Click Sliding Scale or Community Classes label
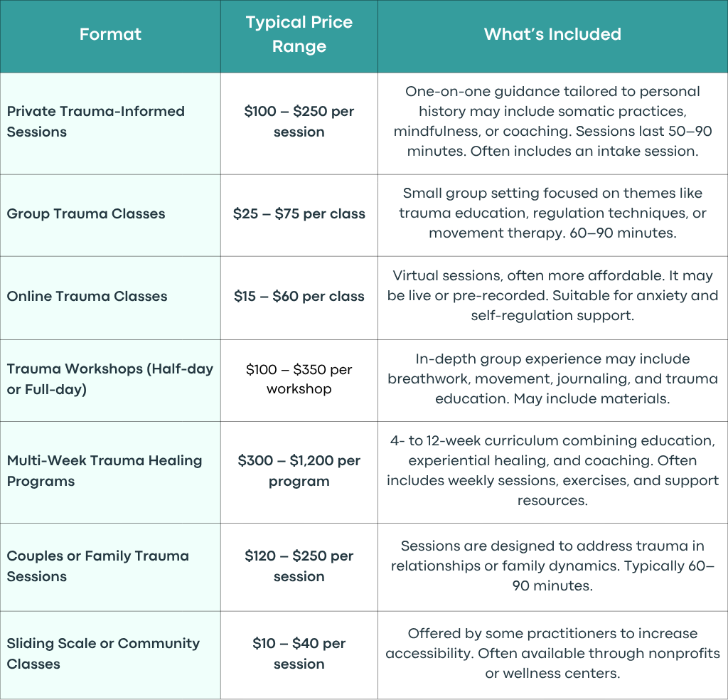728x700 pixels. (x=103, y=653)
